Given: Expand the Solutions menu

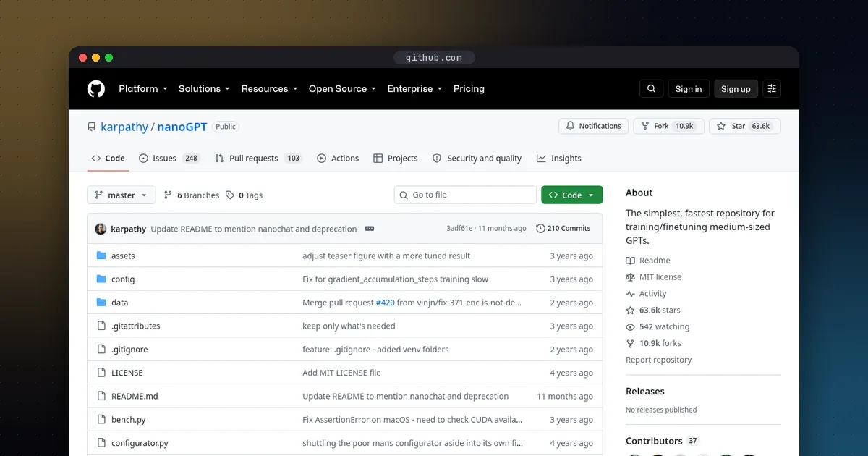Looking at the screenshot, I should click(204, 89).
